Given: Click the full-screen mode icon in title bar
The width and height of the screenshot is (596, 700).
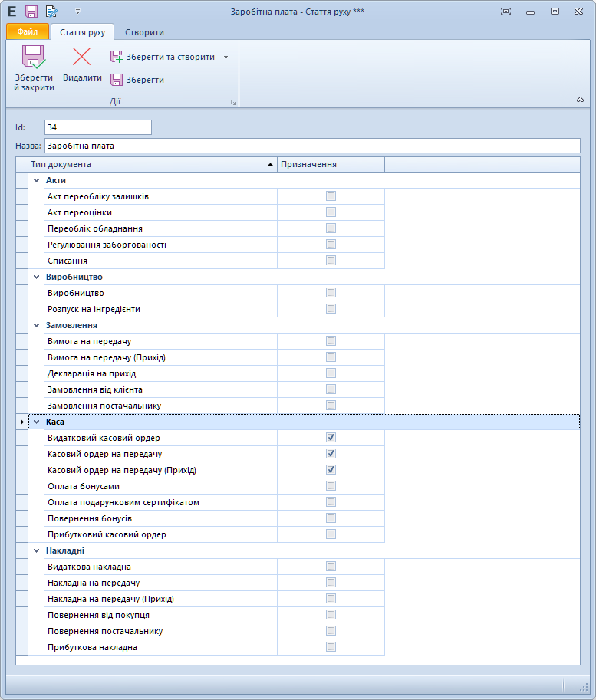Looking at the screenshot, I should pos(505,11).
